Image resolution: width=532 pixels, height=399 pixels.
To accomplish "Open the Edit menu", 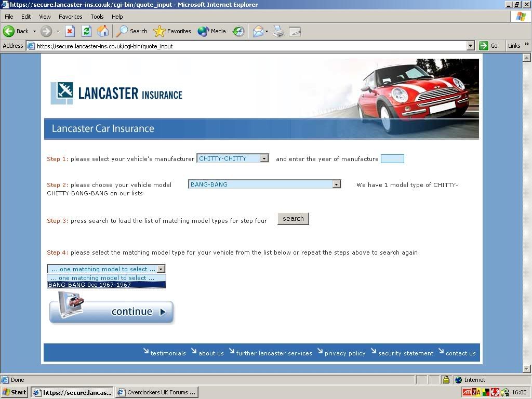I will pyautogui.click(x=26, y=17).
